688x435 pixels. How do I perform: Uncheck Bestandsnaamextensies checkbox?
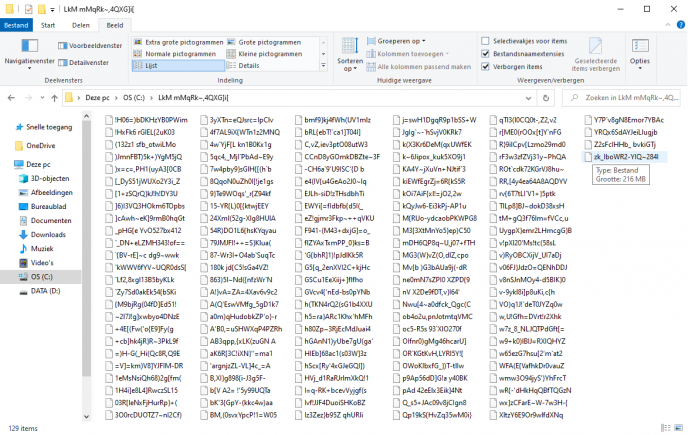485,54
